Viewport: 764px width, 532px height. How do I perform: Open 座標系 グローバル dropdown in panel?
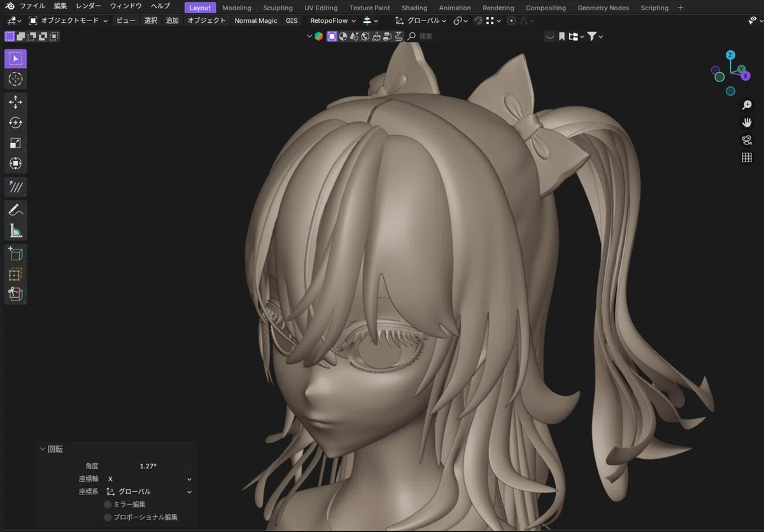(x=148, y=491)
